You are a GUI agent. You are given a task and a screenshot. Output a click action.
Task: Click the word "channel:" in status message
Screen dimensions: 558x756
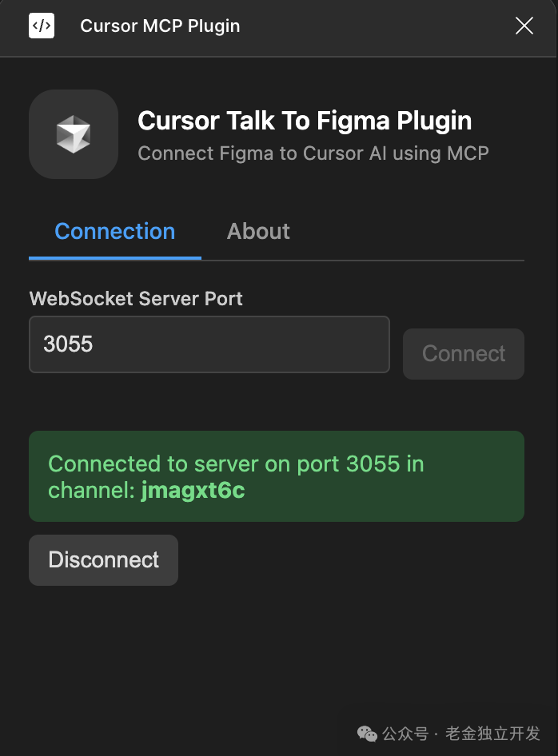pos(91,491)
